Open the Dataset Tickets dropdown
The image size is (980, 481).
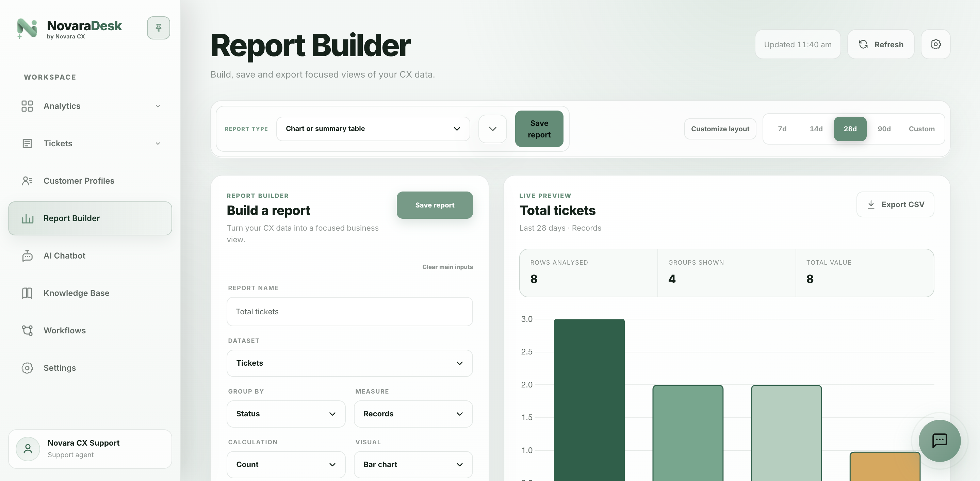click(349, 363)
